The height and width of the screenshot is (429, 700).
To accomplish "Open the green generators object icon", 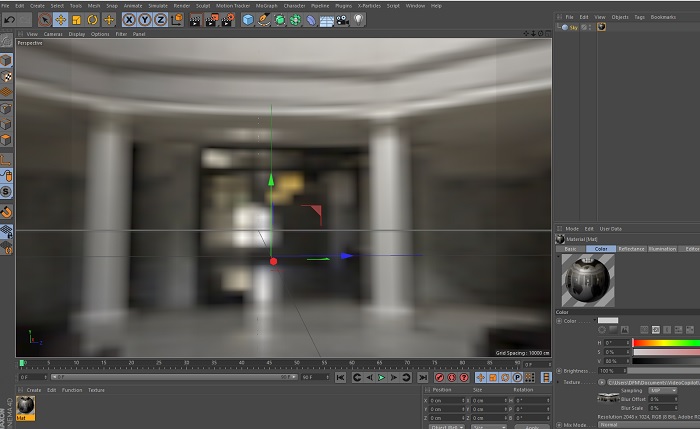I will click(279, 20).
